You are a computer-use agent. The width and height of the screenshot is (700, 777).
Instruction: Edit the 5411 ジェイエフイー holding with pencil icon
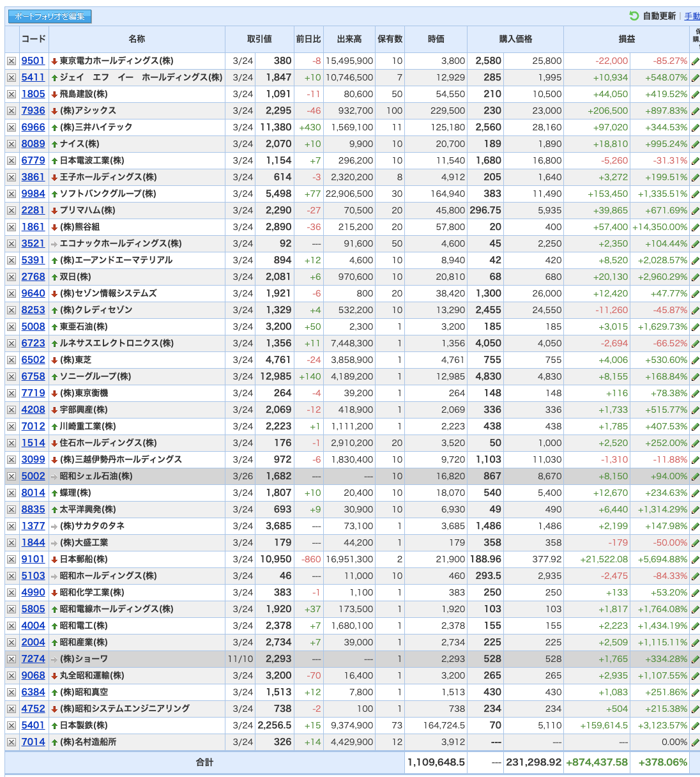pos(696,77)
